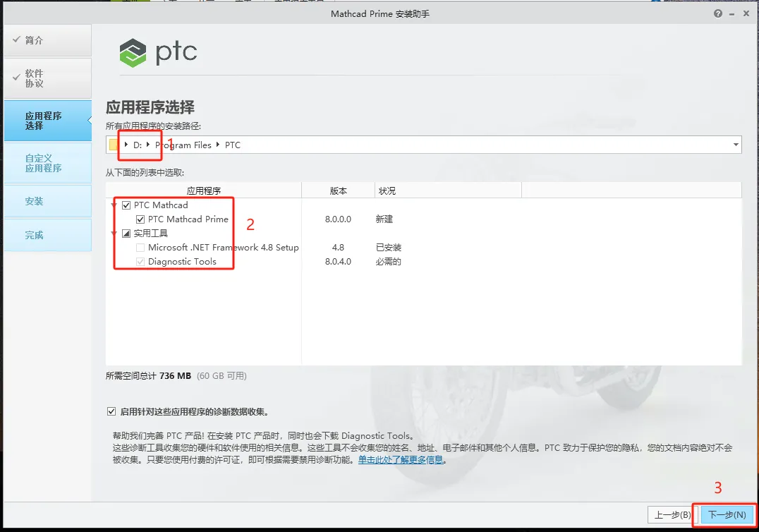Select the 应用程序选择 step

point(47,121)
